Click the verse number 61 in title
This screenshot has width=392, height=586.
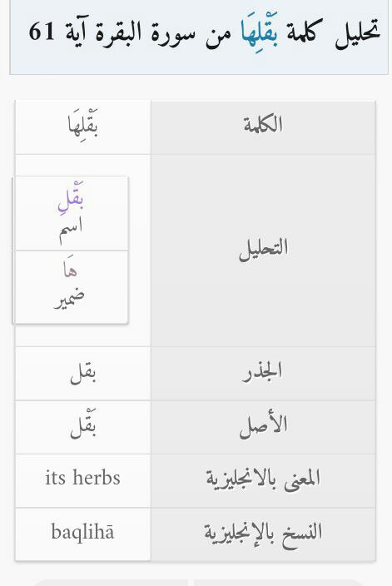coord(42,31)
